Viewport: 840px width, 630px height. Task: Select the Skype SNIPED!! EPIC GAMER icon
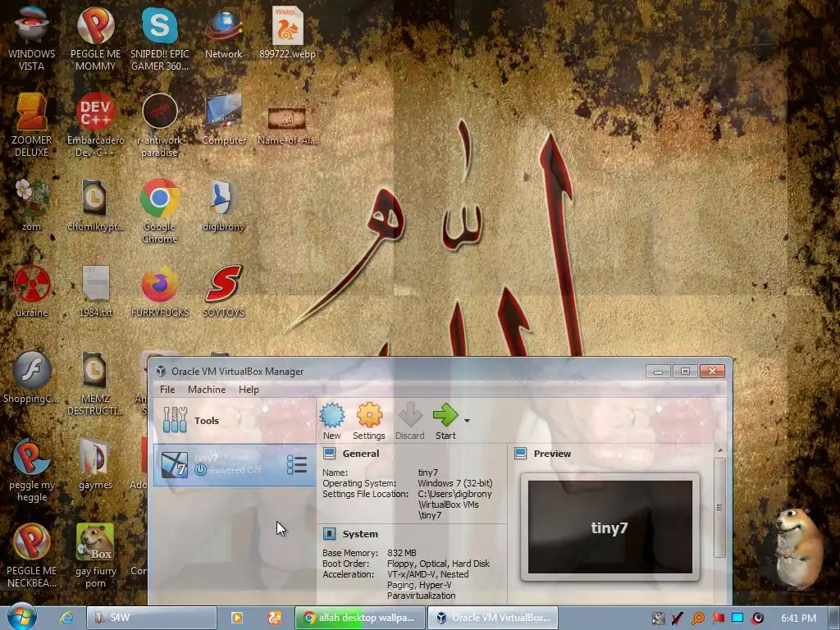(x=160, y=38)
